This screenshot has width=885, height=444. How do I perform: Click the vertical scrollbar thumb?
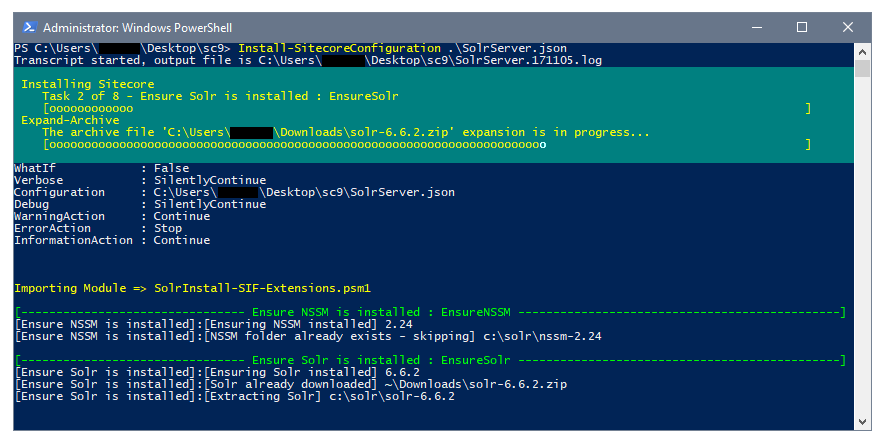coord(862,70)
